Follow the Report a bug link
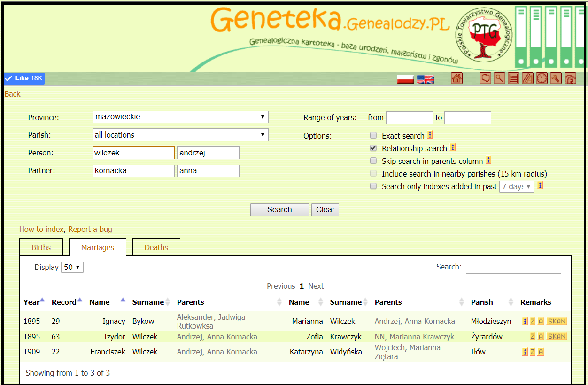Image resolution: width=588 pixels, height=385 pixels. (x=90, y=230)
